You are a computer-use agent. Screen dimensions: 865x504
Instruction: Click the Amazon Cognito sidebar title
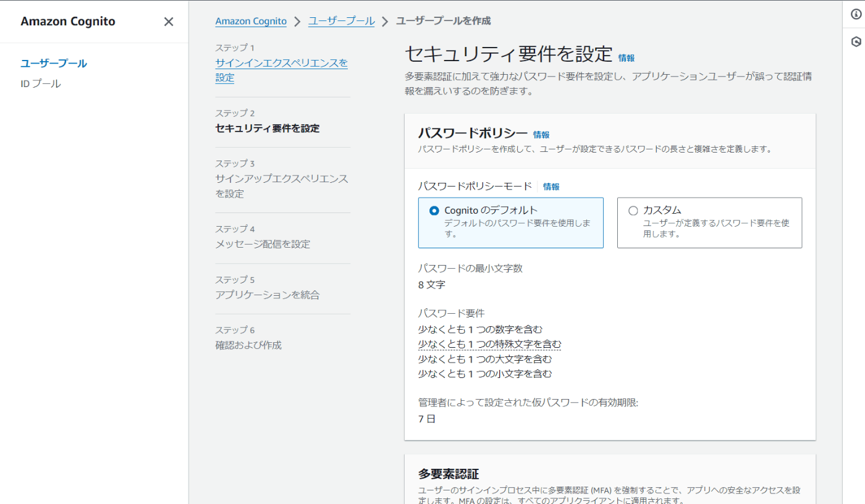68,22
